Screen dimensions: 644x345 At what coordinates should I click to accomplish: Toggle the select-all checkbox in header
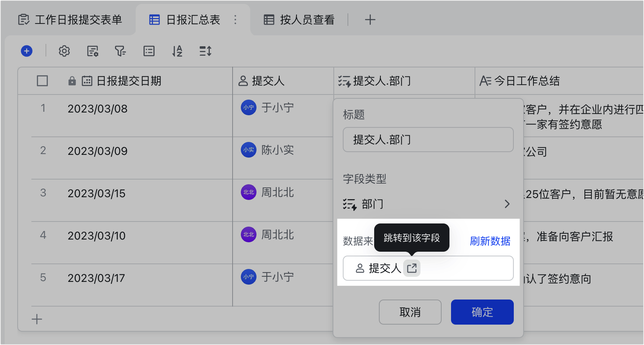pyautogui.click(x=42, y=81)
